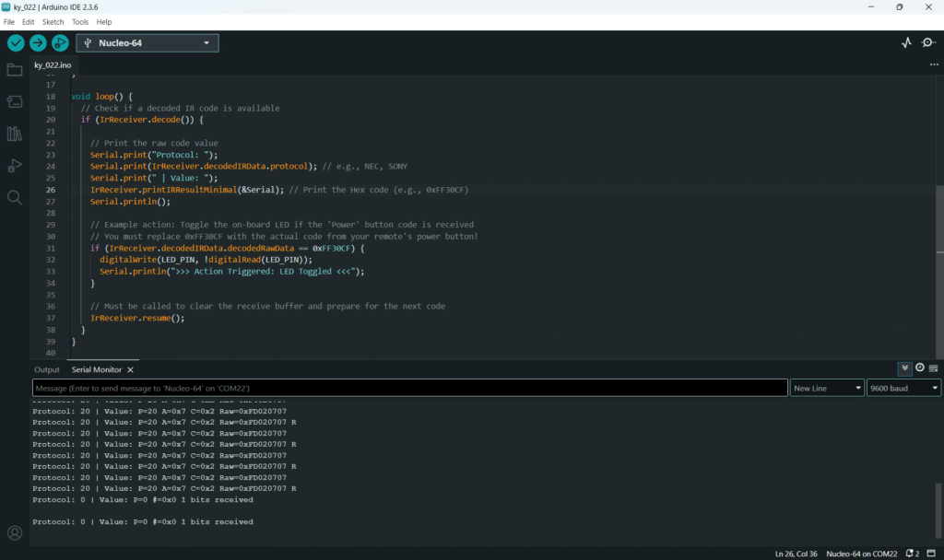Viewport: 944px width, 560px height.
Task: Open the Boards Manager sidebar icon
Action: pyautogui.click(x=15, y=101)
